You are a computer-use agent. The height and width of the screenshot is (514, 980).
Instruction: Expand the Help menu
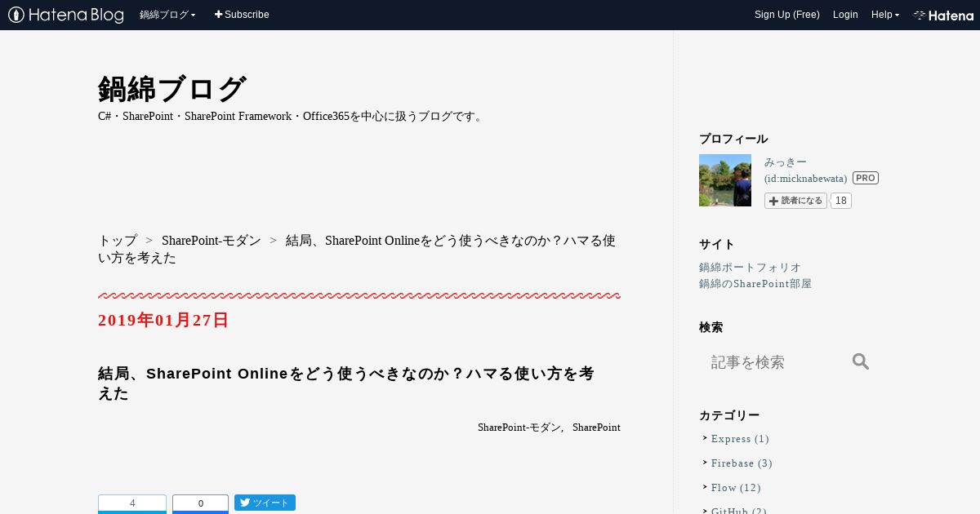[885, 15]
